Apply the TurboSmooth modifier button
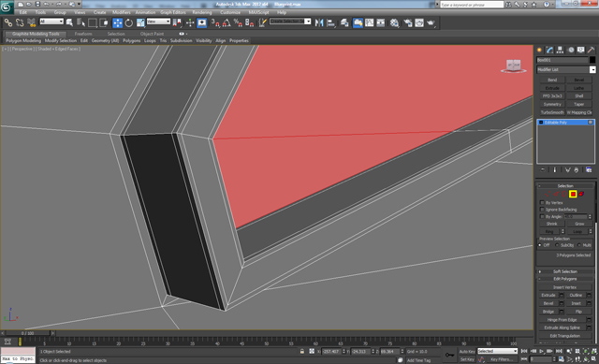 pos(552,112)
